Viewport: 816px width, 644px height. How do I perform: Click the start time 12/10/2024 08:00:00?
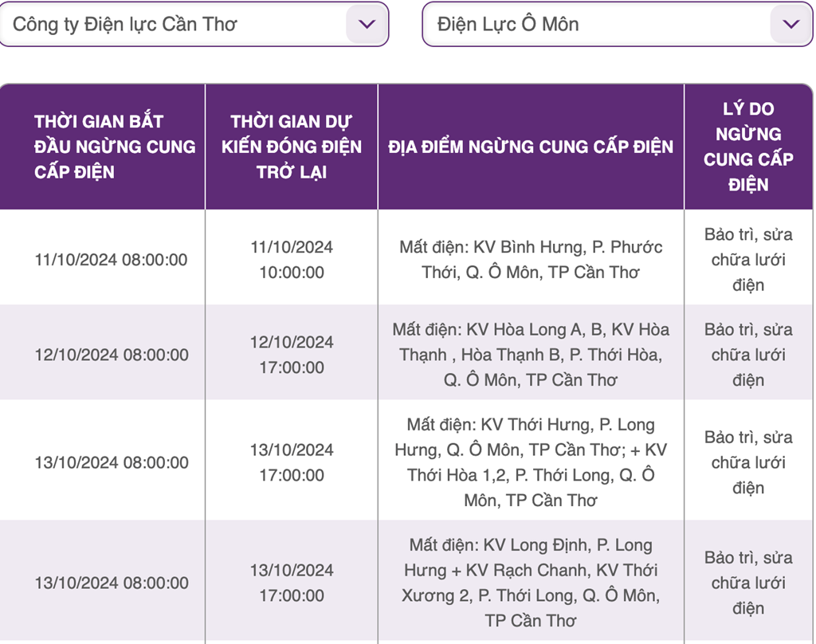[x=112, y=355]
